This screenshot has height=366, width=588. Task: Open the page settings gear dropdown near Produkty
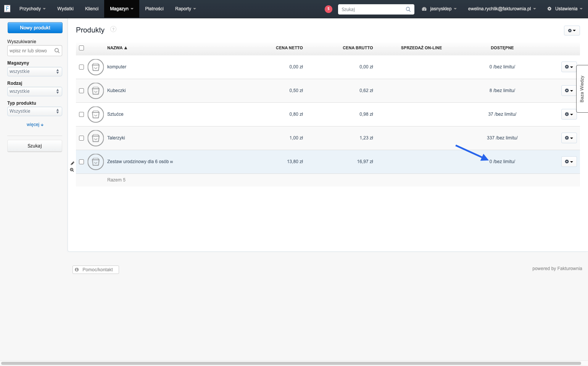[x=572, y=31]
